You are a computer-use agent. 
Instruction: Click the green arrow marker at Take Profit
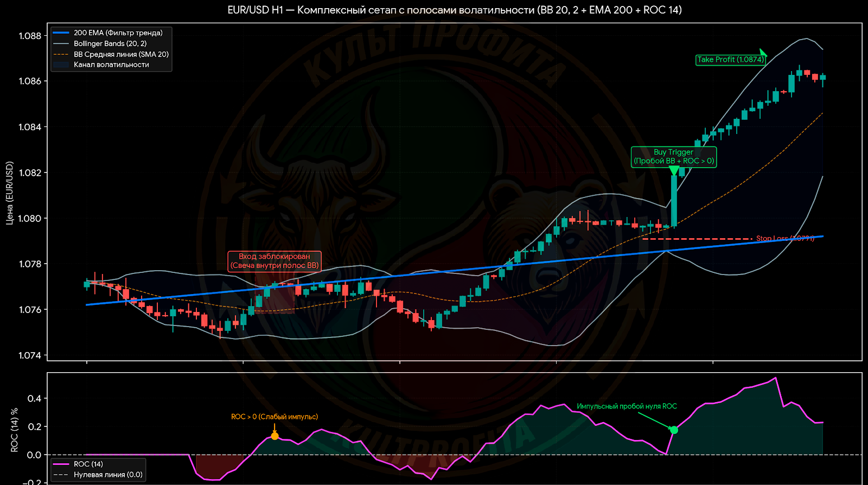point(763,53)
